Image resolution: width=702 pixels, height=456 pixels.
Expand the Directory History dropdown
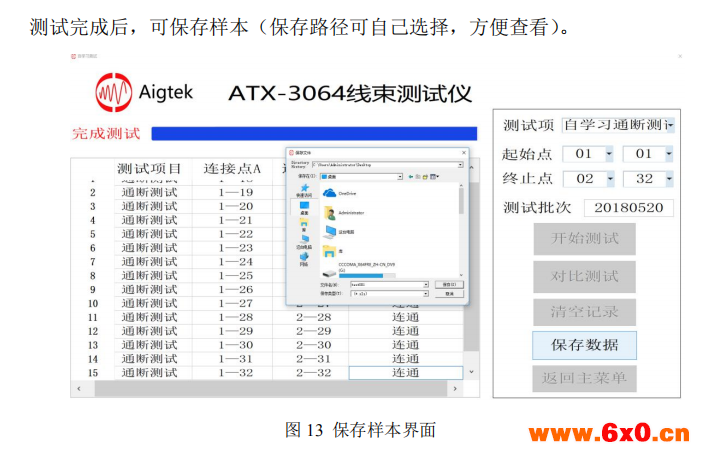click(x=460, y=165)
